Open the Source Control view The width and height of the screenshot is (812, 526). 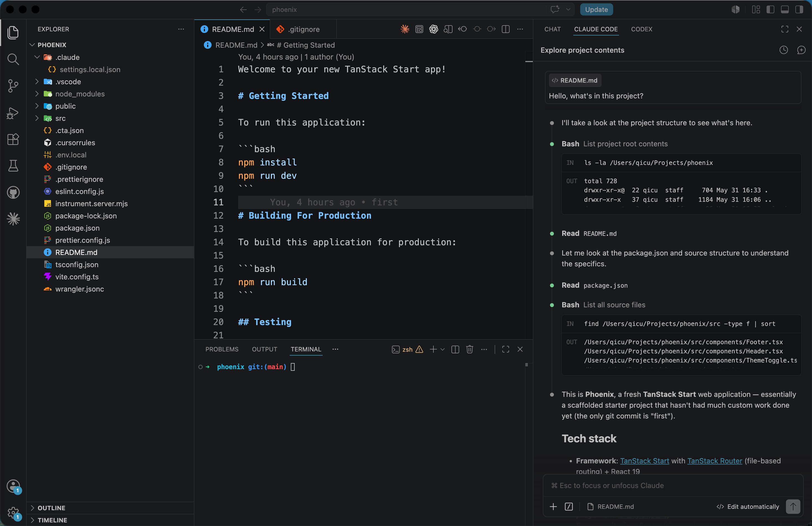[13, 86]
